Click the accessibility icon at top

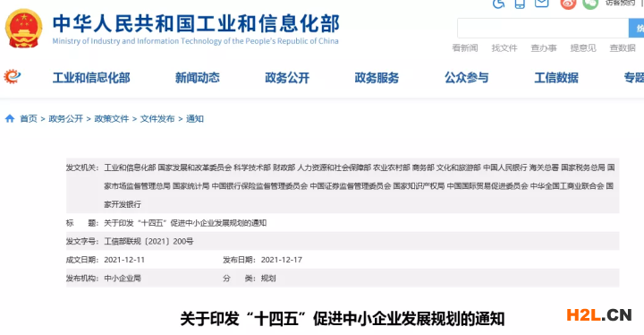(x=498, y=4)
